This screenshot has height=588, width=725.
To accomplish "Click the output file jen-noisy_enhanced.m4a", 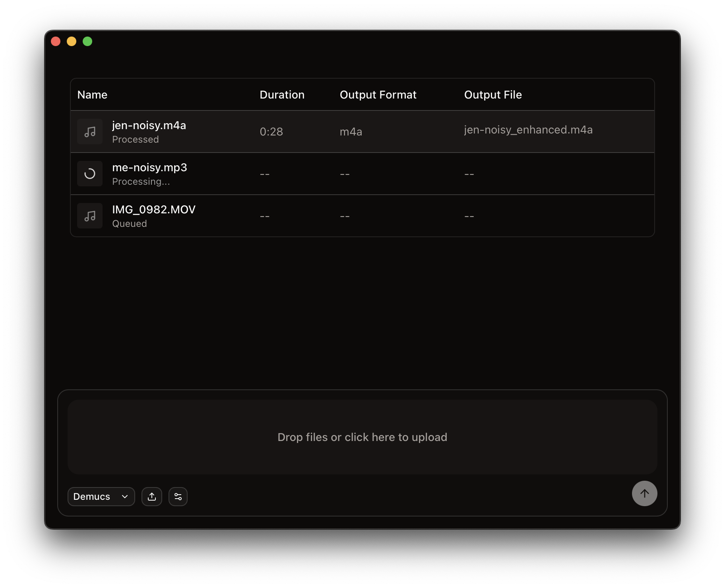I will coord(528,130).
